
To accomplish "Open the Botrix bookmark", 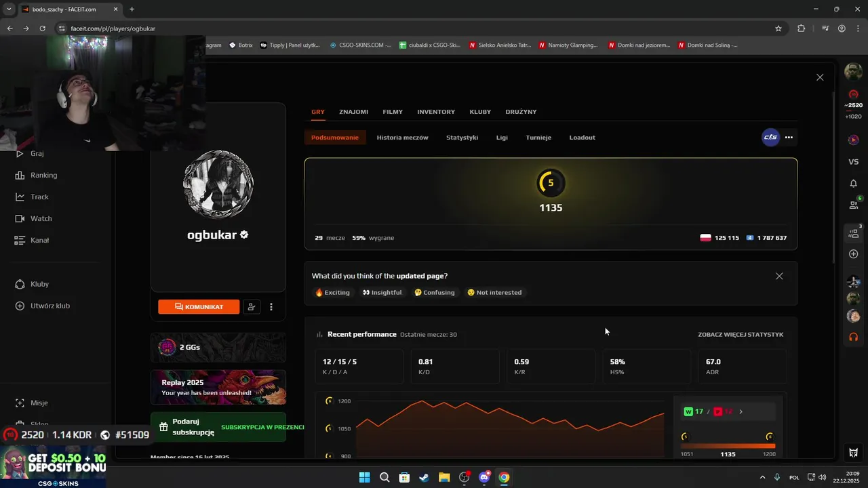I will pyautogui.click(x=241, y=45).
